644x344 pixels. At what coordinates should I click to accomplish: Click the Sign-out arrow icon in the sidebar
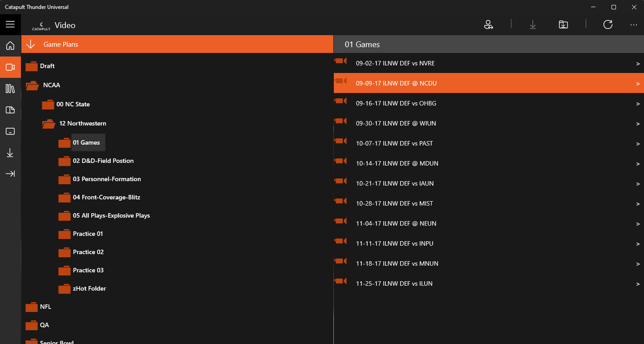10,174
